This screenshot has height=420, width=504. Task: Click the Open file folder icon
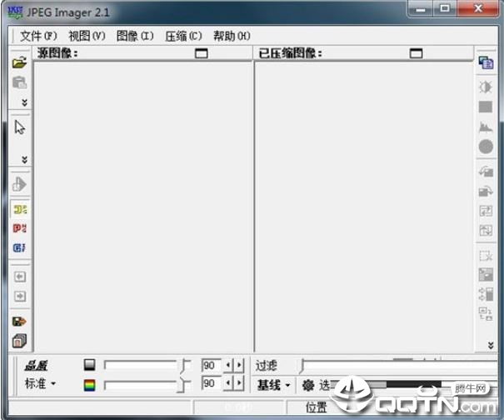19,62
